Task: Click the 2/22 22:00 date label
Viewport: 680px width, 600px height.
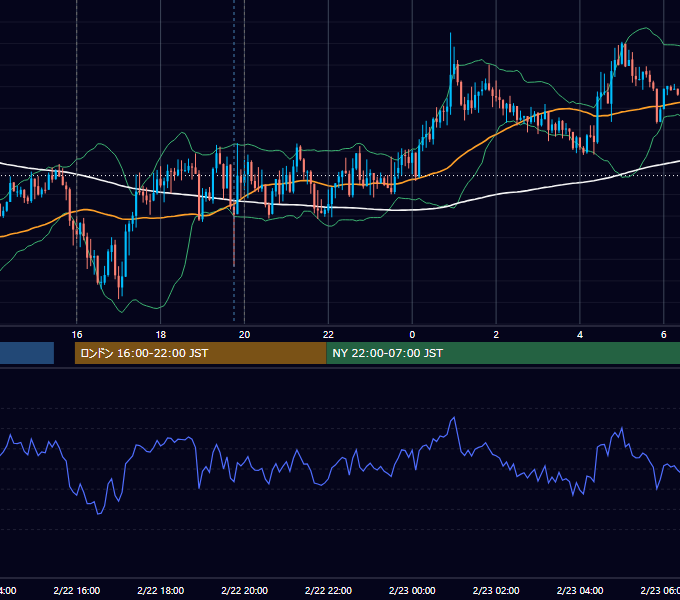Action: [328, 590]
